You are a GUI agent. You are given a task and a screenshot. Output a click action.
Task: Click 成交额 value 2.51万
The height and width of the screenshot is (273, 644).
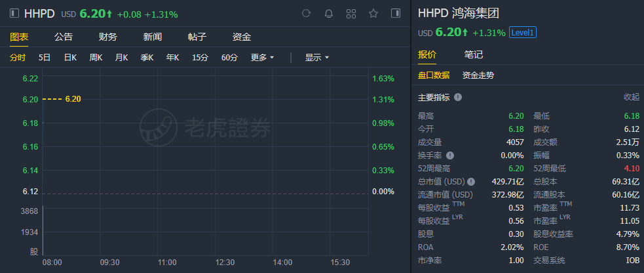coord(629,142)
